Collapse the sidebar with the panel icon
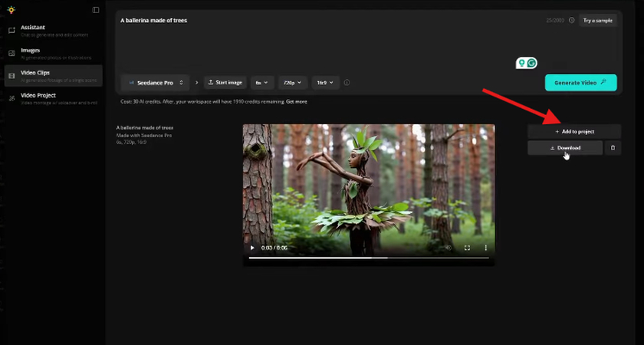This screenshot has width=644, height=345. pos(96,10)
